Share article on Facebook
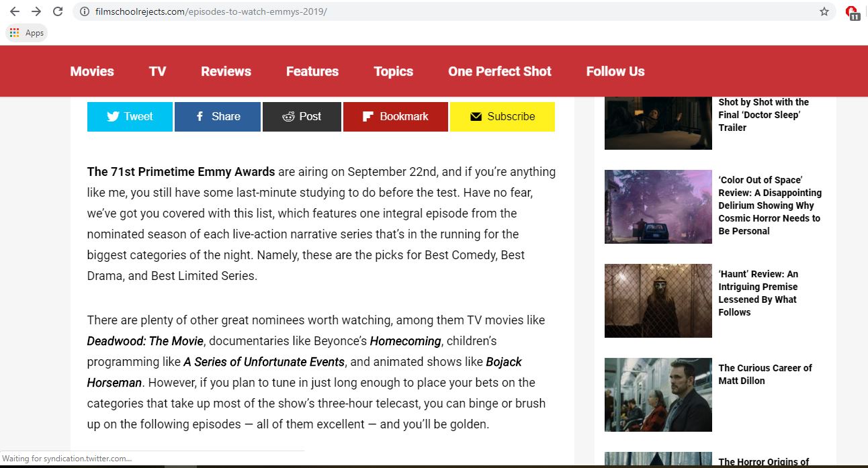Viewport: 868px width, 468px height. (x=218, y=116)
